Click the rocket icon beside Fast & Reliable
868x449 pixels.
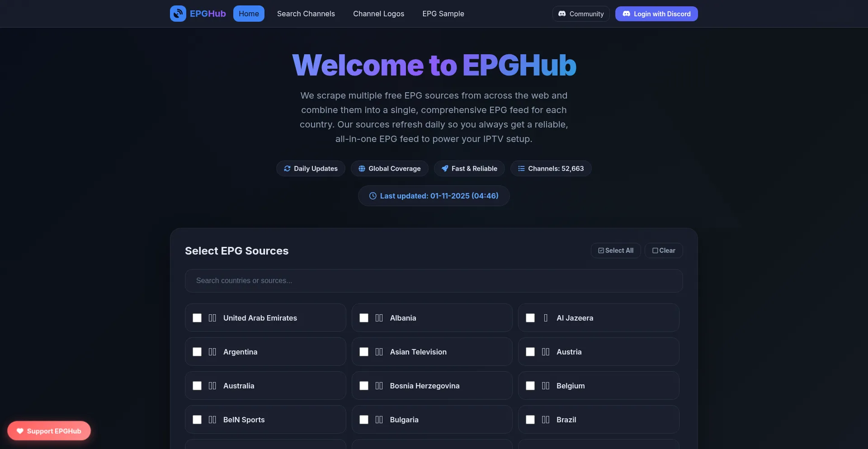click(x=445, y=169)
